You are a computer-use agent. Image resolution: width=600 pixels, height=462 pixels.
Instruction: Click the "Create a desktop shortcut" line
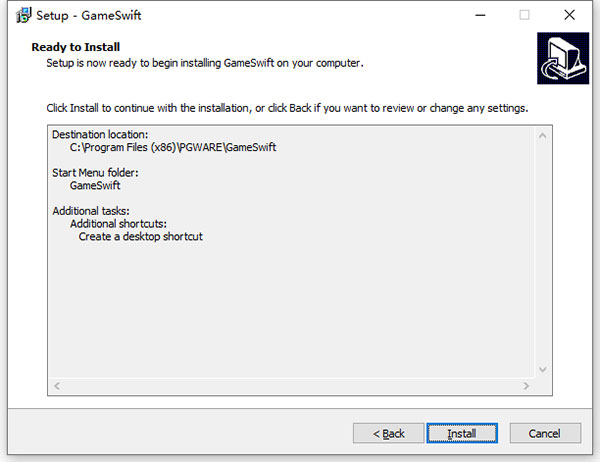[x=141, y=237]
